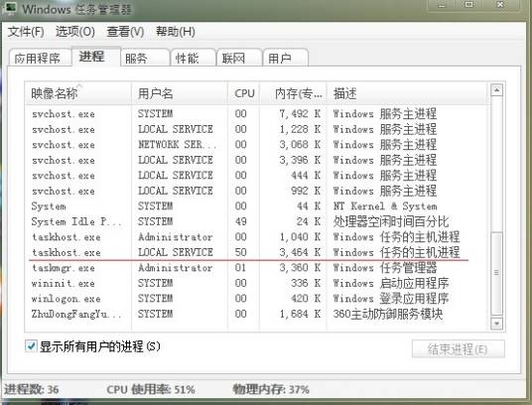The image size is (532, 405).
Task: Click the Task Manager title bar icon
Action: [x=10, y=7]
